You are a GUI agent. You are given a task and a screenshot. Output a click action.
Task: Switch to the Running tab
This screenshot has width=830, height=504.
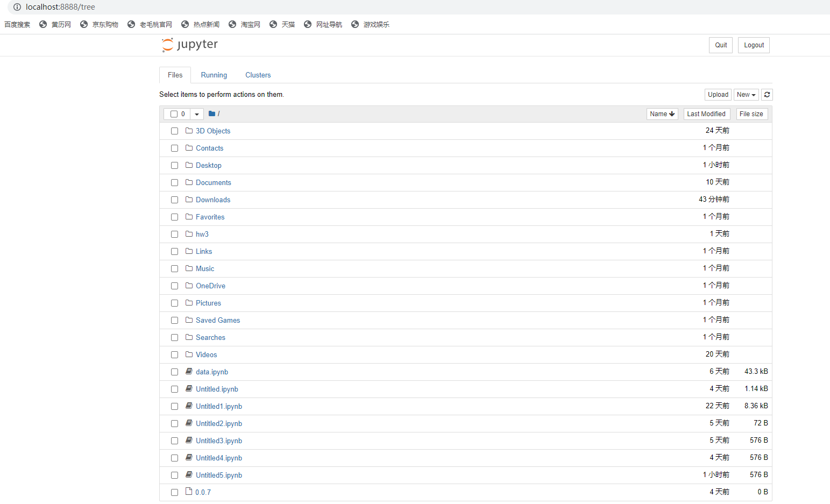coord(214,75)
